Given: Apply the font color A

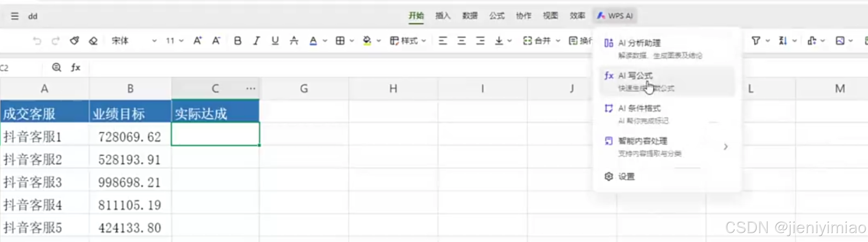Looking at the screenshot, I should (313, 41).
